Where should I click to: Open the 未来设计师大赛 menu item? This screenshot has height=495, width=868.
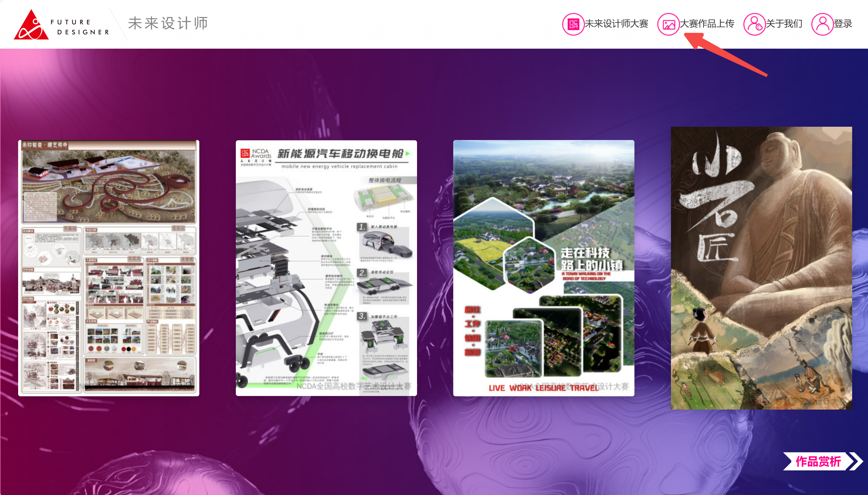pyautogui.click(x=616, y=24)
